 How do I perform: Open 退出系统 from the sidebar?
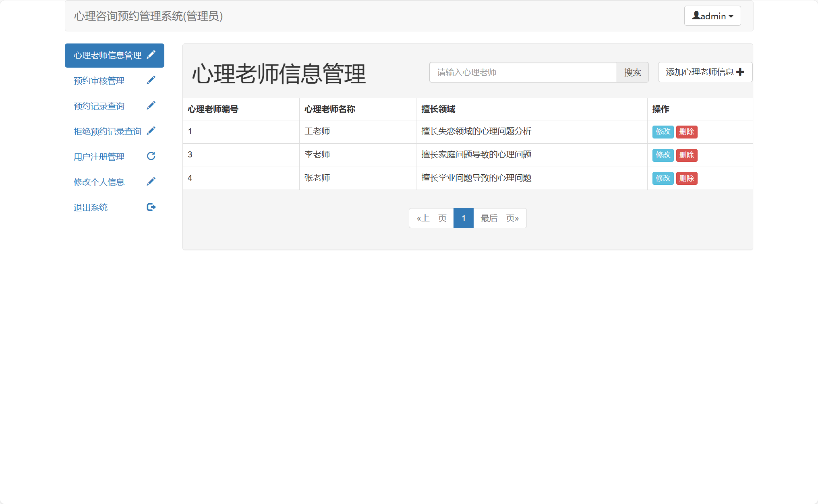tap(90, 207)
